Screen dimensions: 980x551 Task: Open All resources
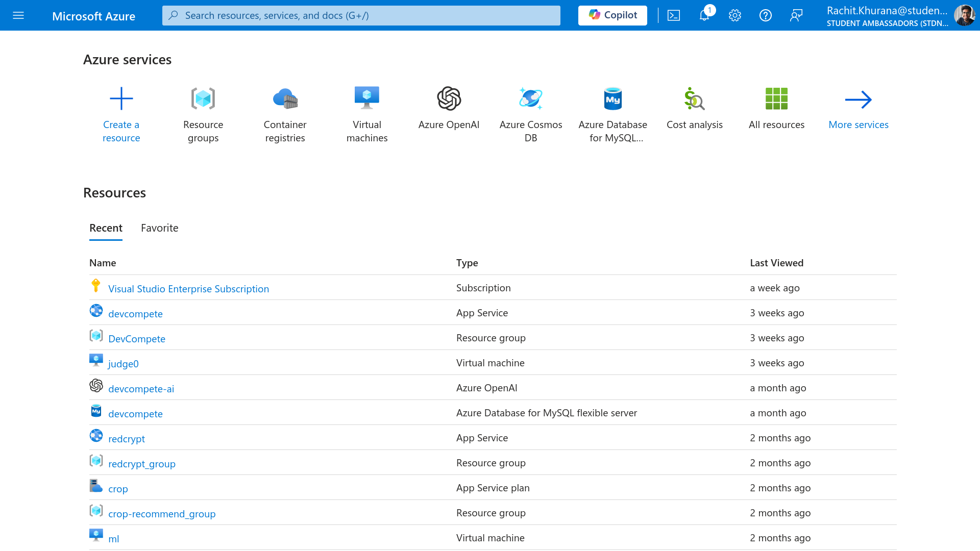coord(776,107)
